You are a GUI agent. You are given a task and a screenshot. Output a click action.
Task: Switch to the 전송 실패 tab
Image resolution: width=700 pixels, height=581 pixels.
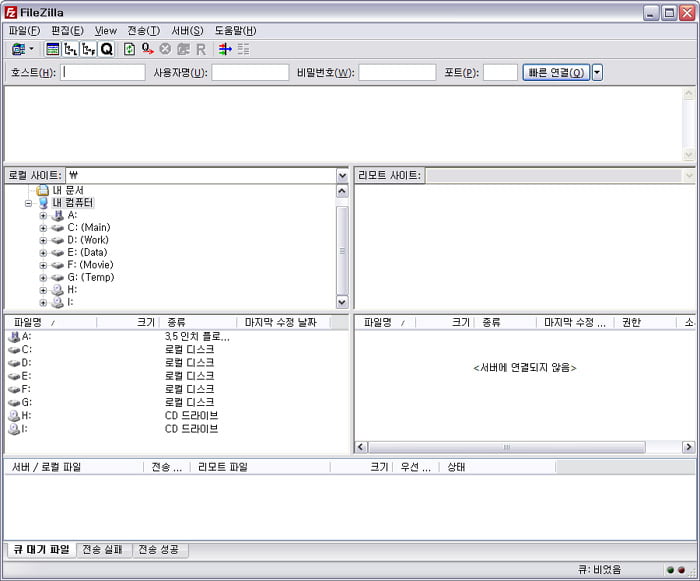pyautogui.click(x=104, y=550)
